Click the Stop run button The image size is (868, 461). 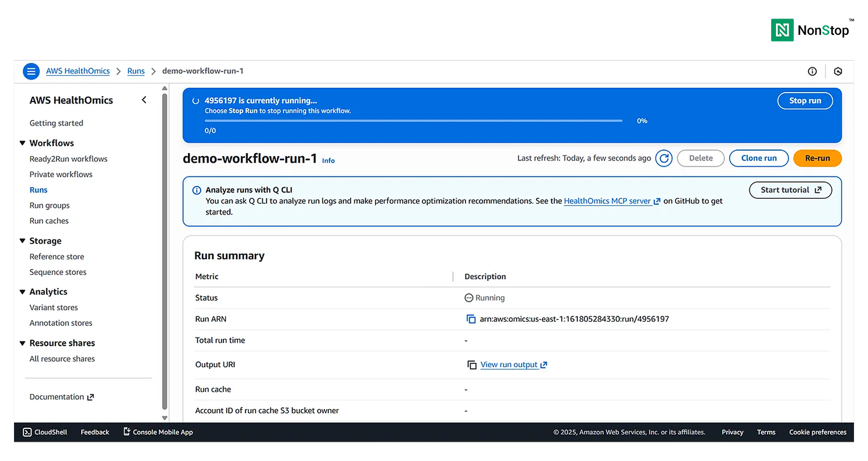pyautogui.click(x=805, y=100)
